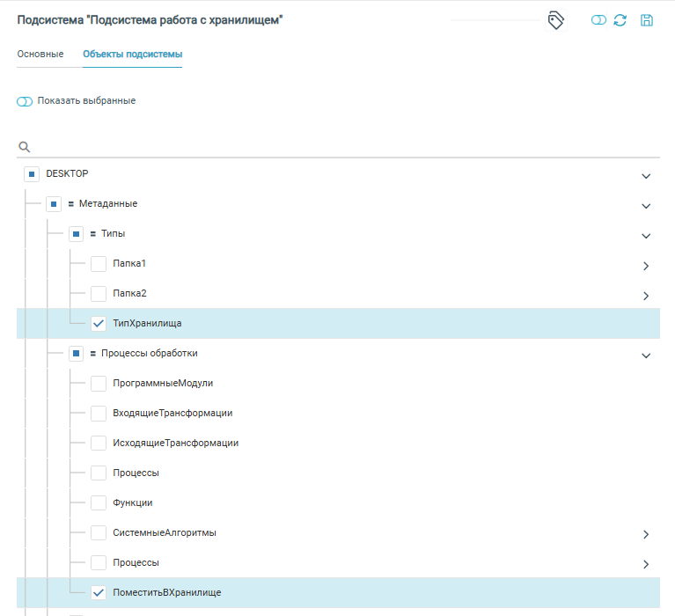
Task: Select the Функции checkbox
Action: coord(99,503)
